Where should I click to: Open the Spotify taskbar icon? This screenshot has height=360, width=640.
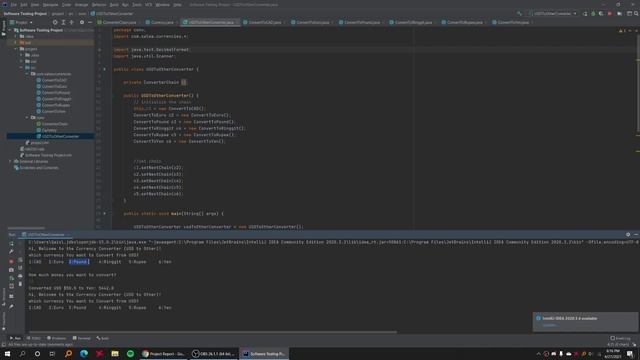pos(130,353)
